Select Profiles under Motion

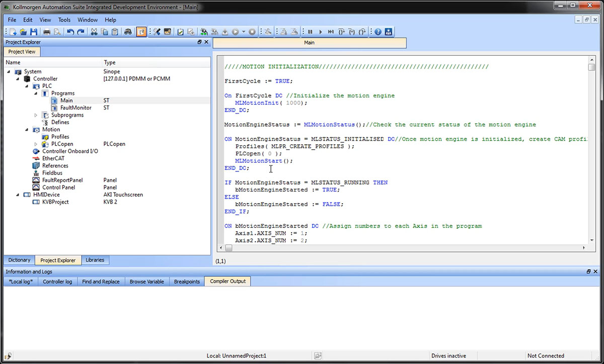coord(60,137)
